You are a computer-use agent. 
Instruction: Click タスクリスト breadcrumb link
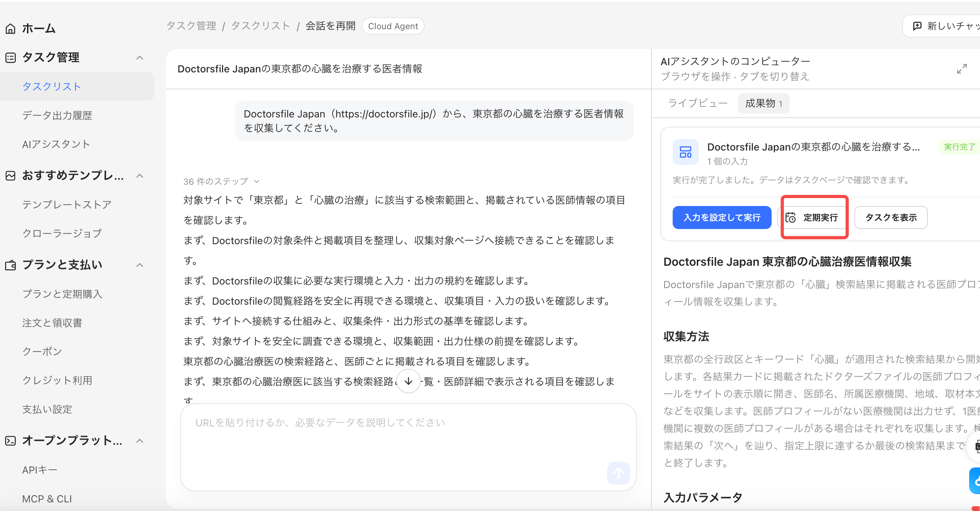click(260, 26)
